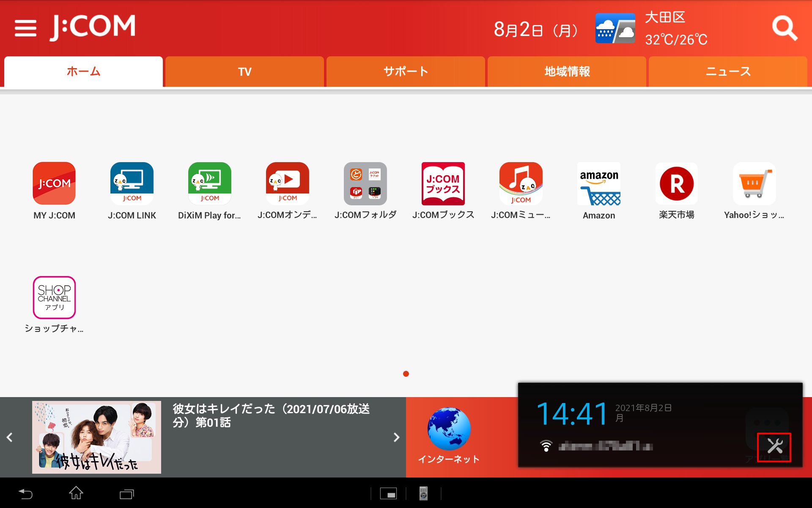Tap the J:COM logo
Viewport: 812px width, 508px height.
pyautogui.click(x=93, y=27)
